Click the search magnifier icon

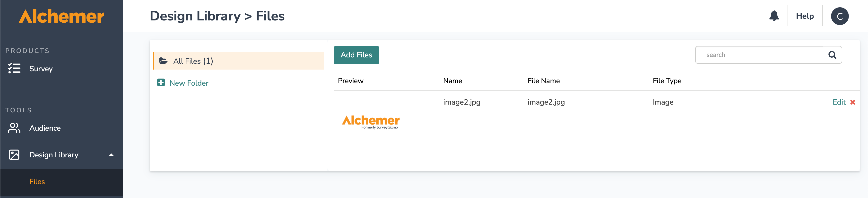(832, 55)
